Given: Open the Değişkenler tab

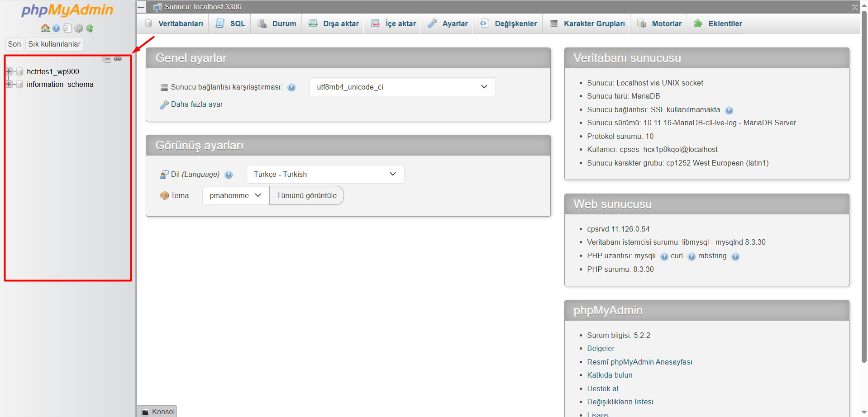Looking at the screenshot, I should (509, 24).
